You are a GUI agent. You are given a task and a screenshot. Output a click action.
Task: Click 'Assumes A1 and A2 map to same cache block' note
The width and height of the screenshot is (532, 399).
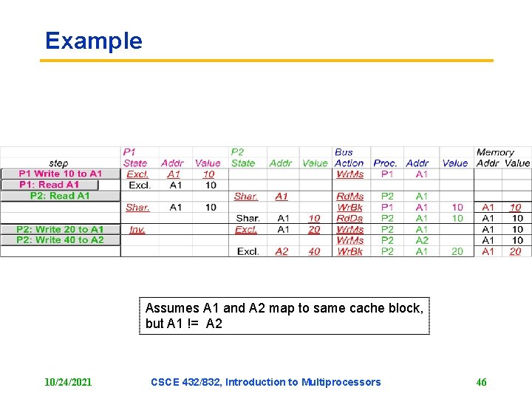284,308
